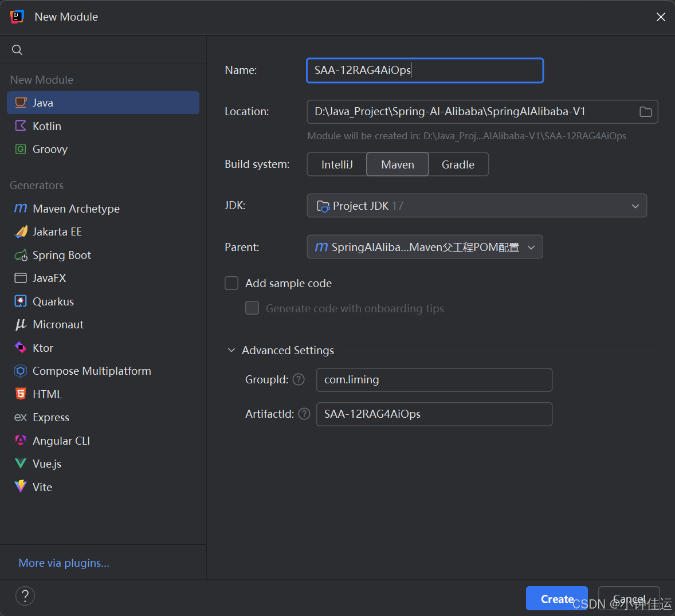Select the Ktor generator

103,348
